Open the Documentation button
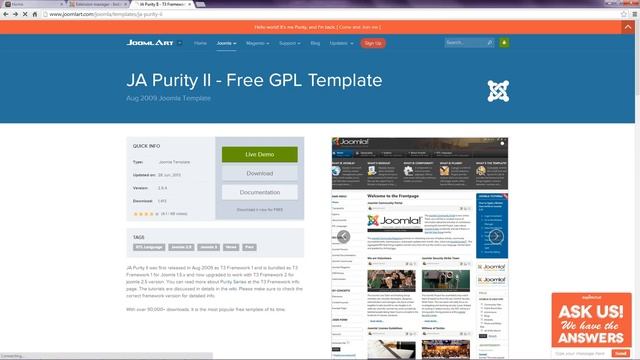 pyautogui.click(x=260, y=192)
